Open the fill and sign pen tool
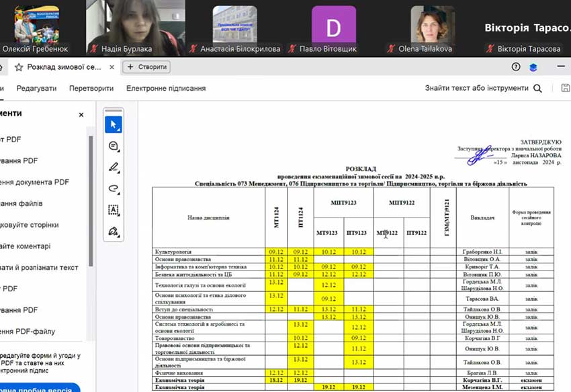This screenshot has width=571, height=392. click(x=114, y=232)
